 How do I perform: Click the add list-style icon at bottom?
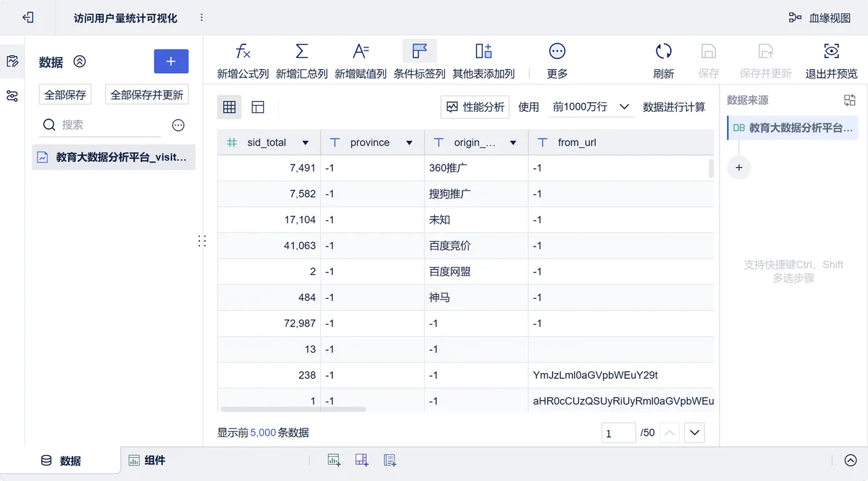pos(389,461)
